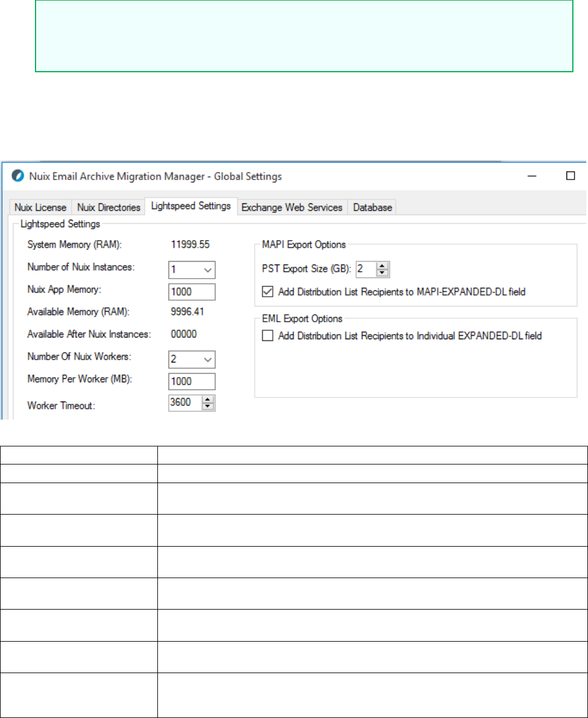The height and width of the screenshot is (718, 588).
Task: Click the Available After Nuix Instances value 00000
Action: coord(184,335)
